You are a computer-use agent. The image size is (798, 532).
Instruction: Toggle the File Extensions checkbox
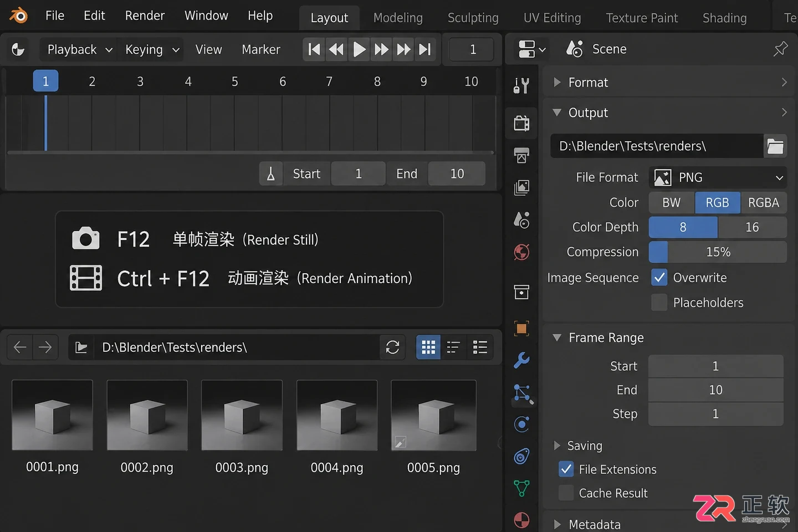coord(566,469)
